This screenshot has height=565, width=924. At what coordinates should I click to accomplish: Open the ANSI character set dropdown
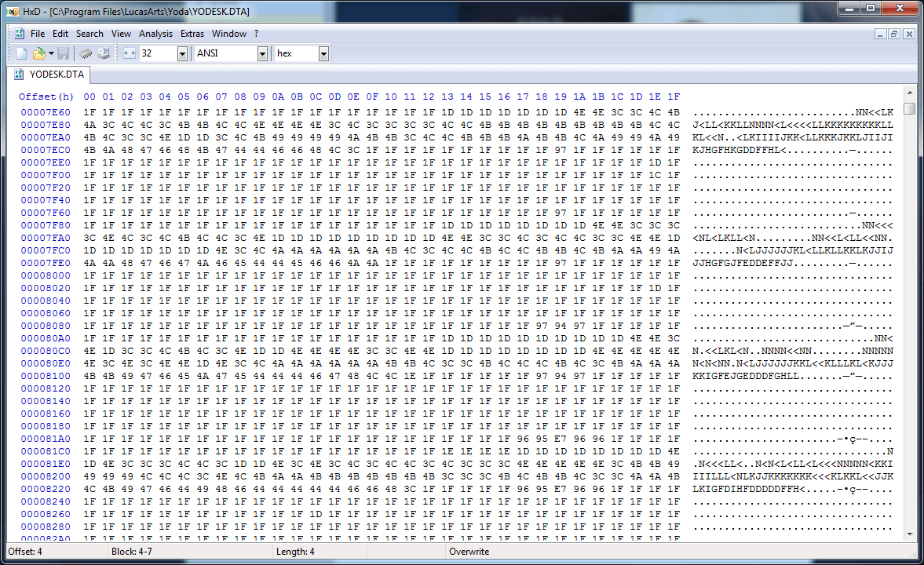[262, 53]
